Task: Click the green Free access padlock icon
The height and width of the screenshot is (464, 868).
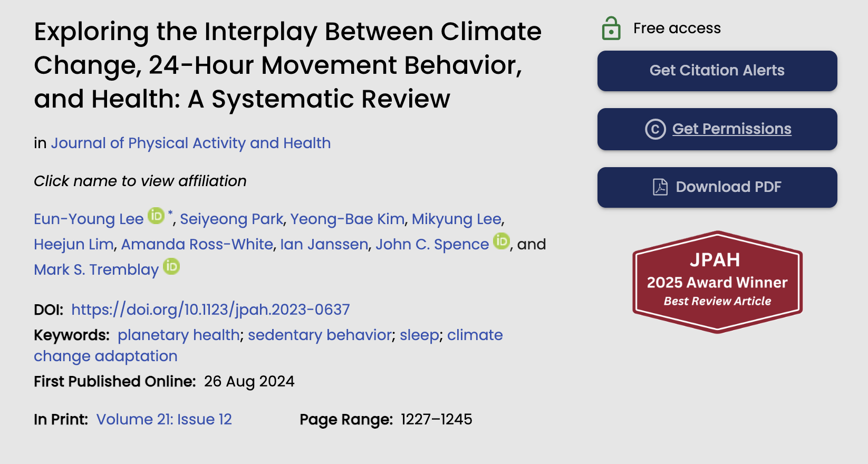Action: coord(611,28)
